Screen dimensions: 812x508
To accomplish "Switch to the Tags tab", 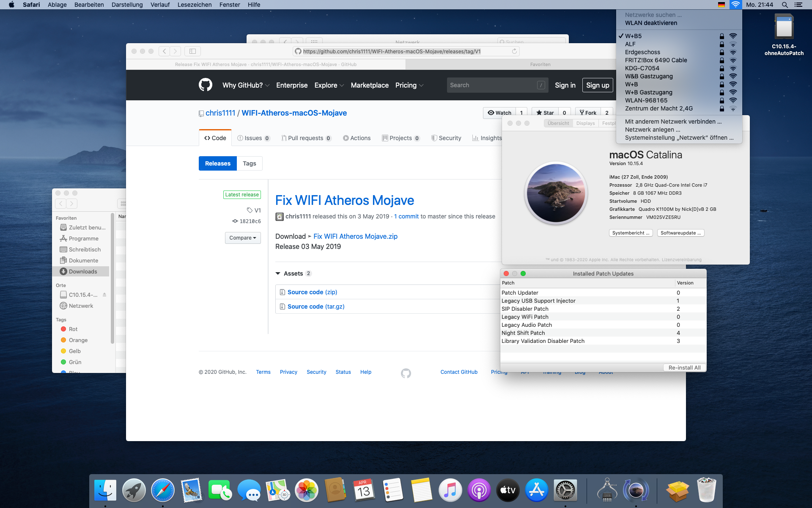I will pyautogui.click(x=249, y=163).
